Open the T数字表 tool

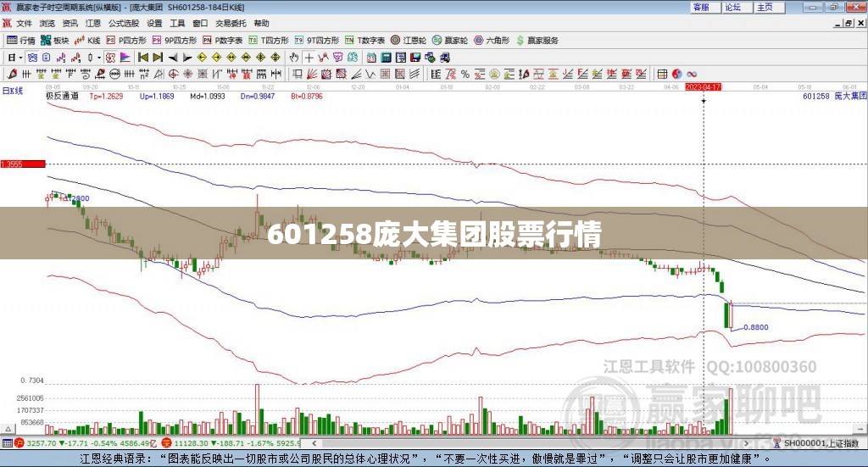pyautogui.click(x=364, y=40)
